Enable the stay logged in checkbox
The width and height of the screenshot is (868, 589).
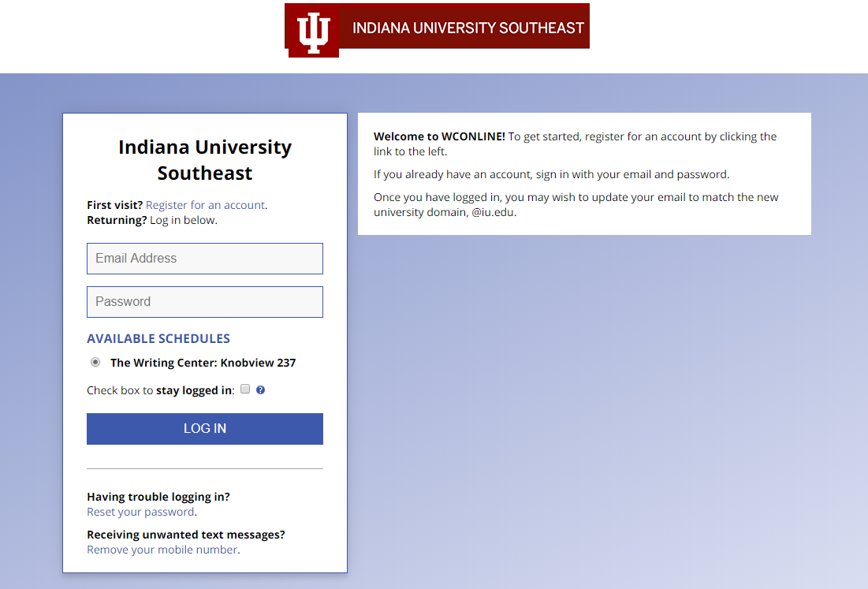245,389
